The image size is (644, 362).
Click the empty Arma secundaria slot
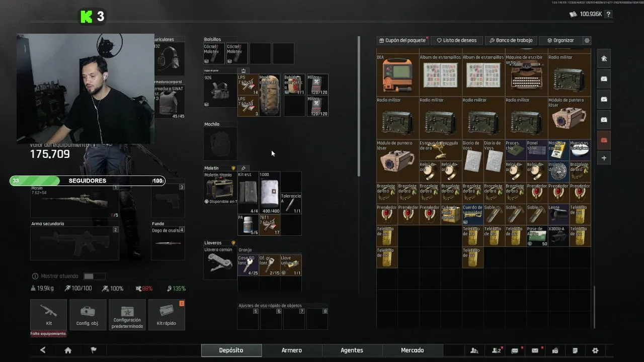(x=74, y=243)
